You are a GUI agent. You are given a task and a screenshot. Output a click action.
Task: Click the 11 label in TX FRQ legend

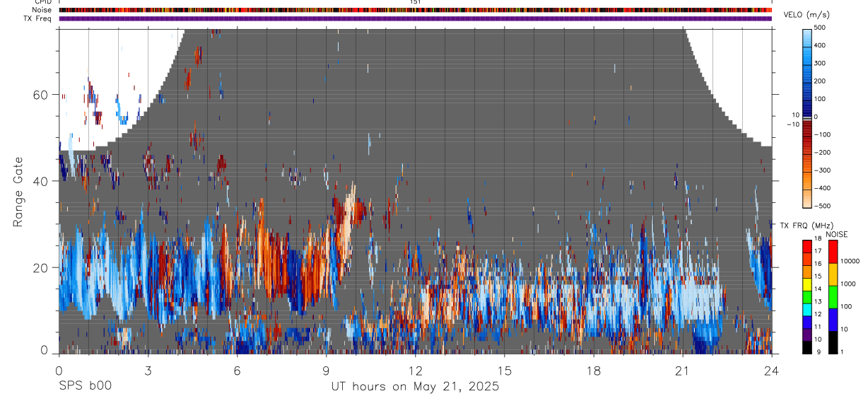[817, 327]
